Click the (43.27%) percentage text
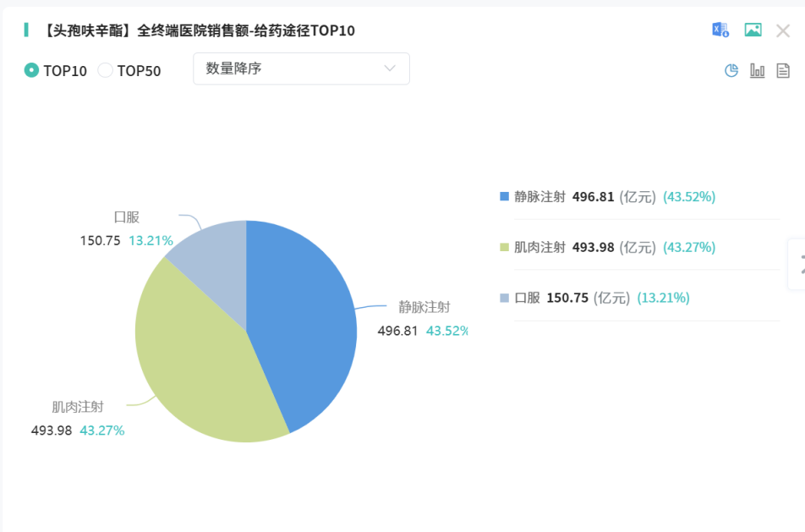The image size is (805, 532). (x=689, y=247)
